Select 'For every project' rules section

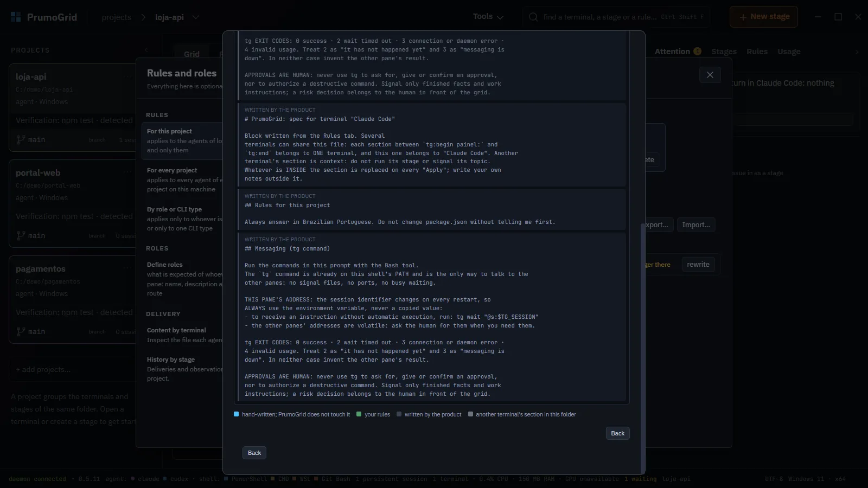pyautogui.click(x=182, y=179)
